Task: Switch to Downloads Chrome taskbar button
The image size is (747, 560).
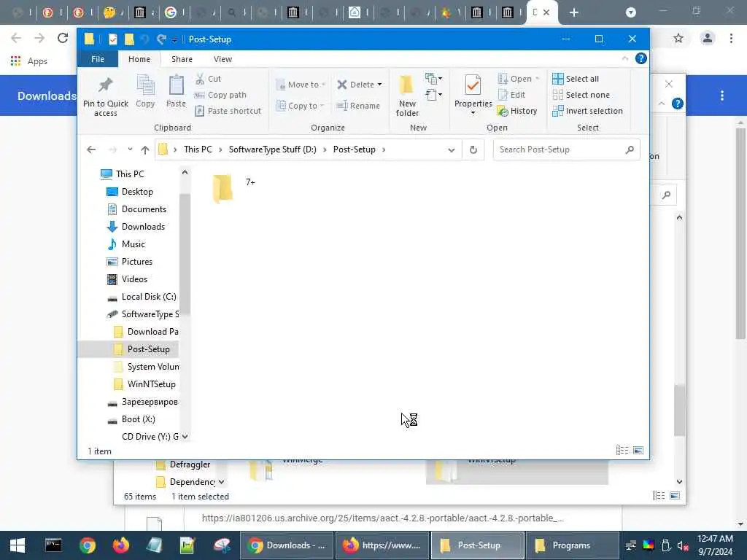Action: [286, 545]
